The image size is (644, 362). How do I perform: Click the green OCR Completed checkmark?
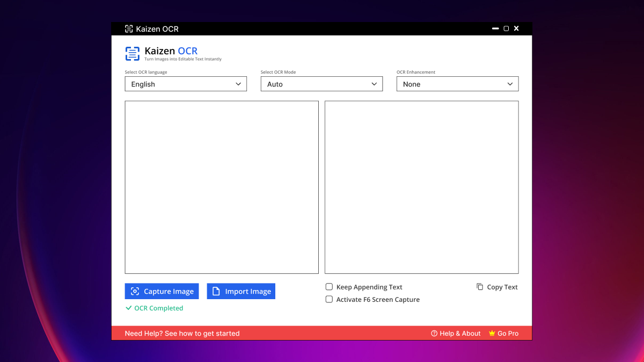(128, 308)
